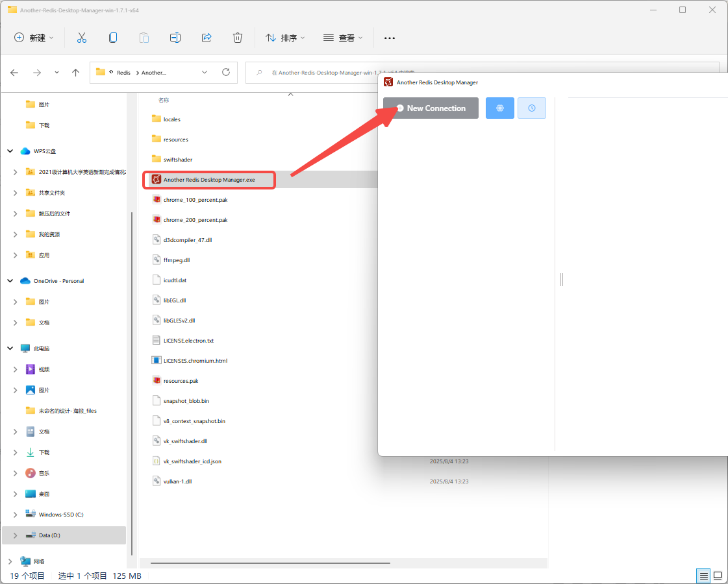Click New Connection button
Viewport: 728px width, 584px height.
(x=431, y=108)
